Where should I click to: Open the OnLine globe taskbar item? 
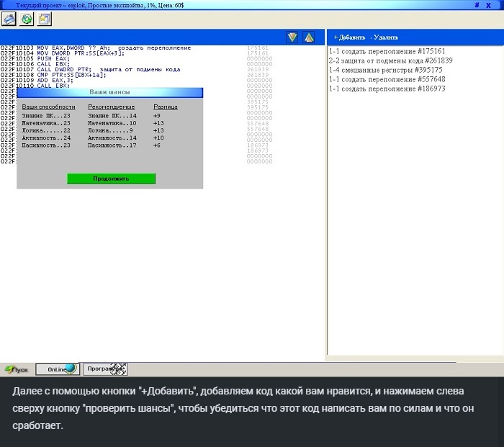tap(57, 369)
